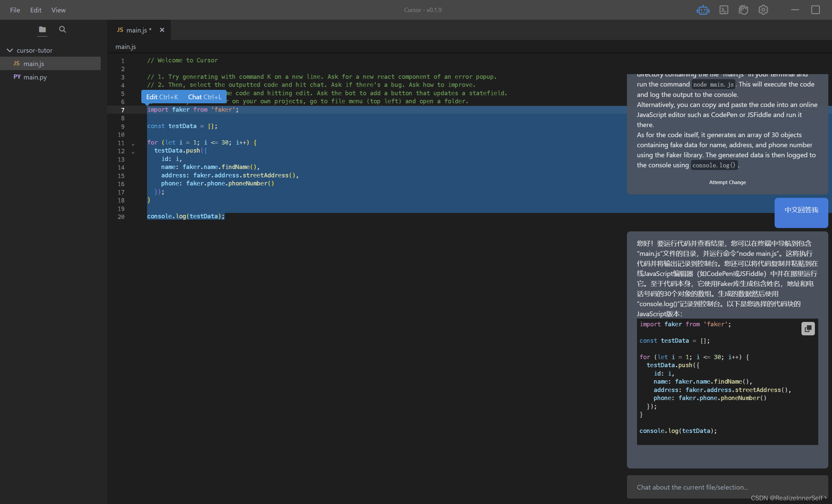The height and width of the screenshot is (504, 832).
Task: Click the 'Cursor - v0.1.9' window title
Action: pyautogui.click(x=423, y=10)
